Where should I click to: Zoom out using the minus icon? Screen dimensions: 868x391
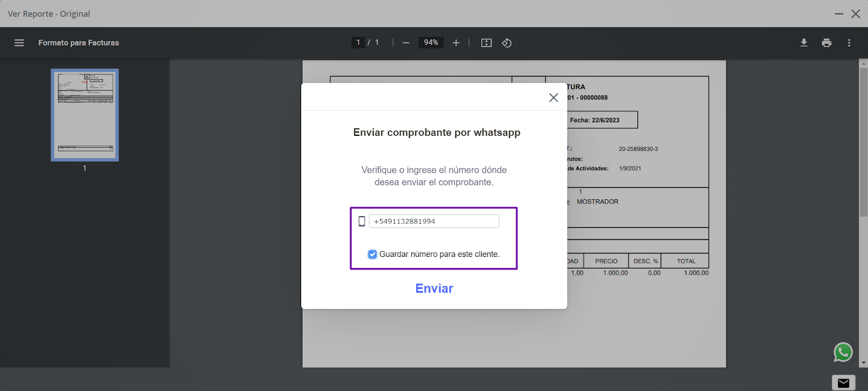(x=406, y=43)
